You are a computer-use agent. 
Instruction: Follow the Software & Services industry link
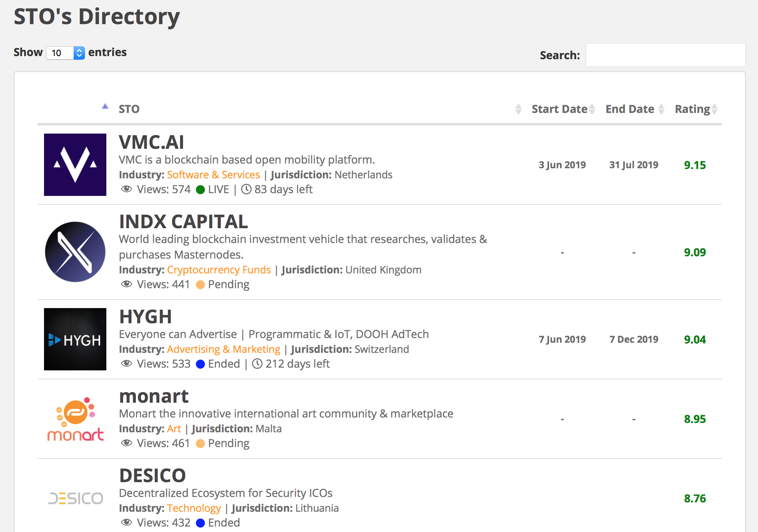coord(213,175)
